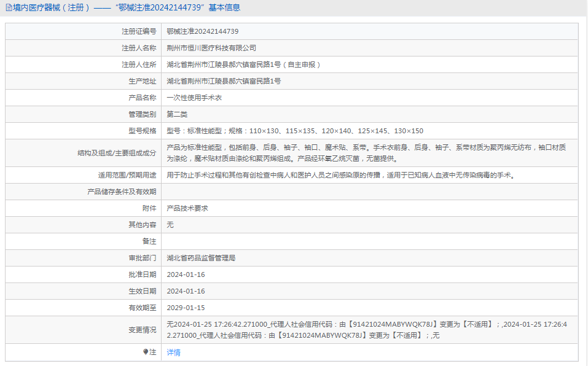
Task: Select the address ending with （自主申报）
Action: (x=245, y=64)
